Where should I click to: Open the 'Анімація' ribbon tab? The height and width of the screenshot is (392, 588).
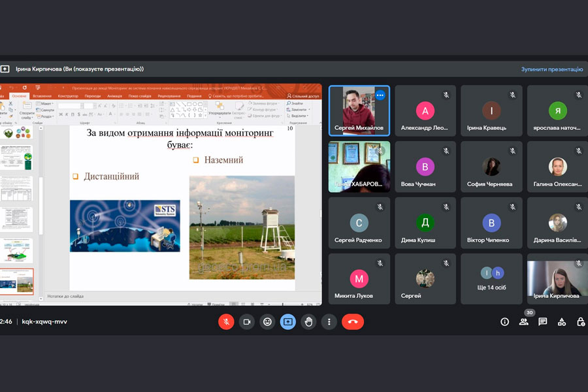coord(115,96)
